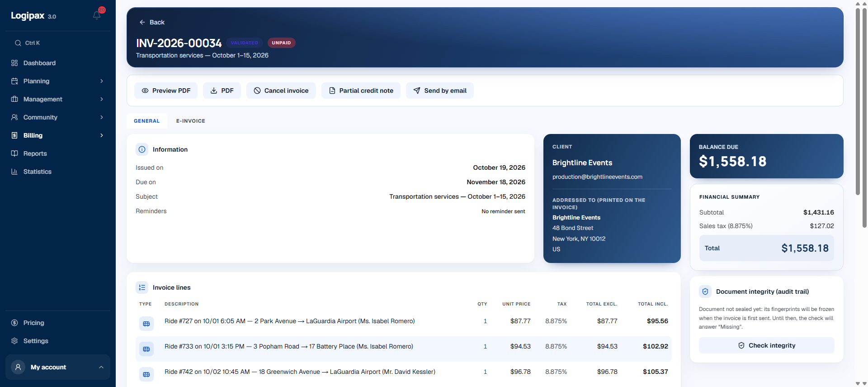Click Send by email
Viewport: 868px width, 387px height.
[440, 91]
